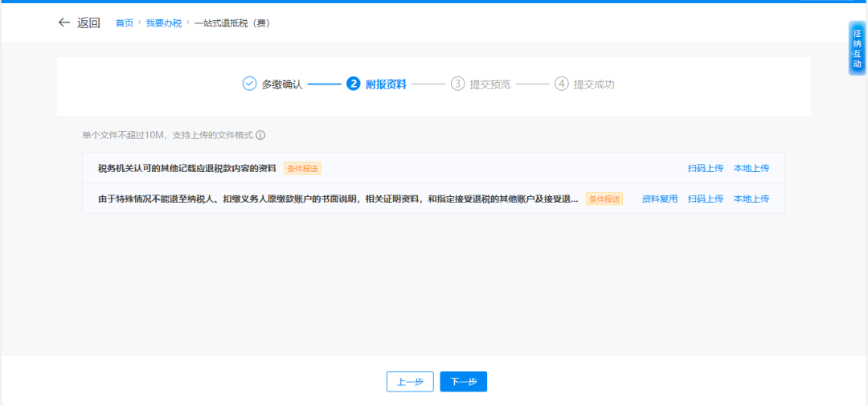Select the 提交预览 step label

click(490, 84)
